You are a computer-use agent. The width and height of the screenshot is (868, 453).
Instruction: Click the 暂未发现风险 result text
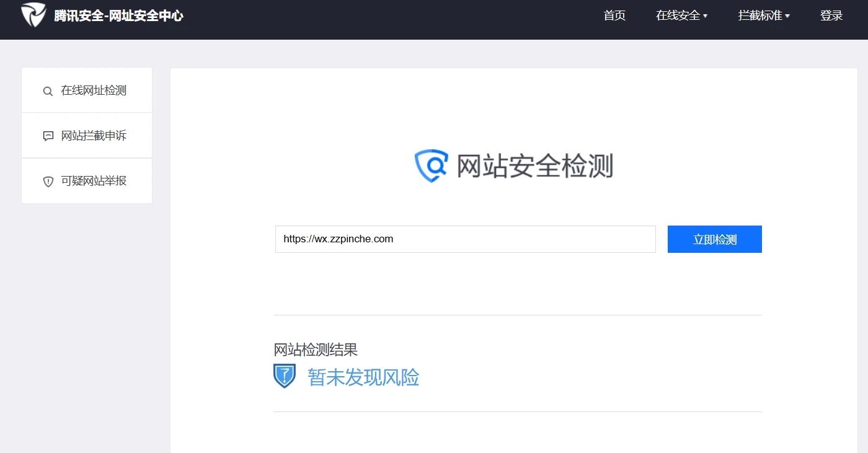point(363,377)
